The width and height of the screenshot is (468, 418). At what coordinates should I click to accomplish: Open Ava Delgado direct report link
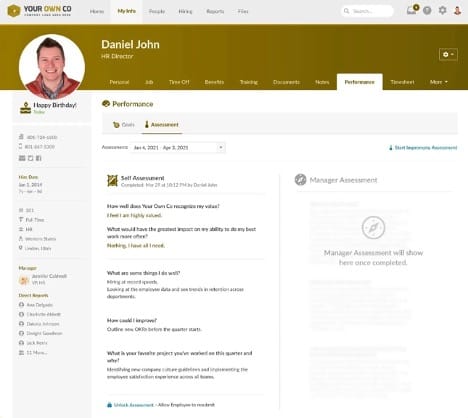coord(40,305)
